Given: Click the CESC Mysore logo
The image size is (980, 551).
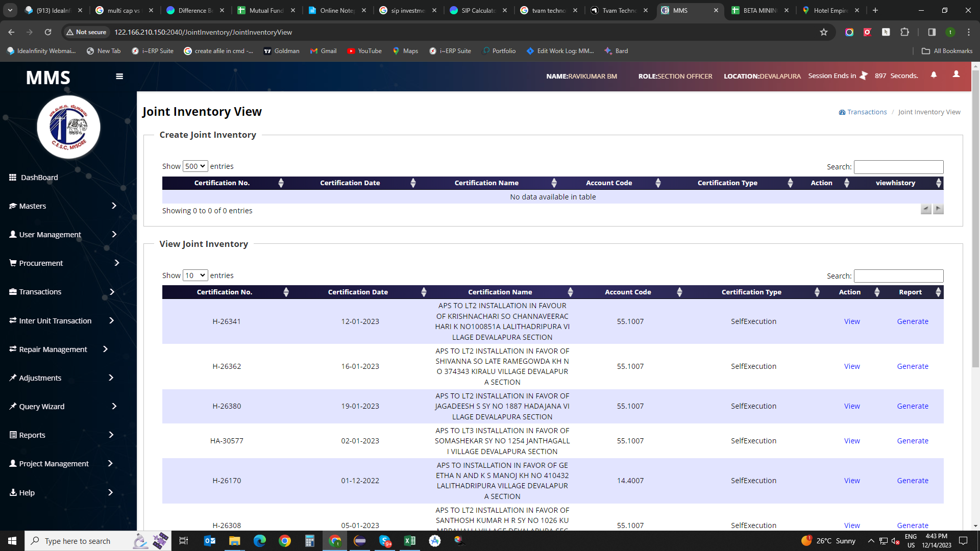Looking at the screenshot, I should (x=68, y=127).
